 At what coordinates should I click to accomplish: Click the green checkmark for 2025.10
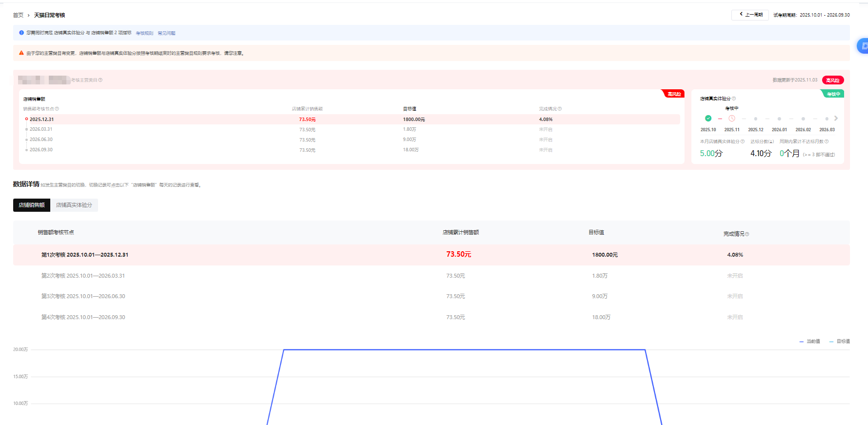(708, 119)
